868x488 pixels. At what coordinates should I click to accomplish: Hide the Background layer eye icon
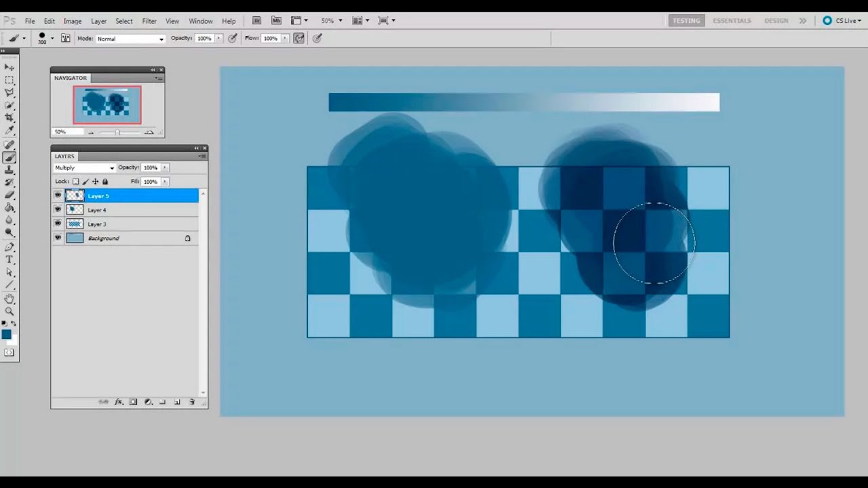[58, 238]
